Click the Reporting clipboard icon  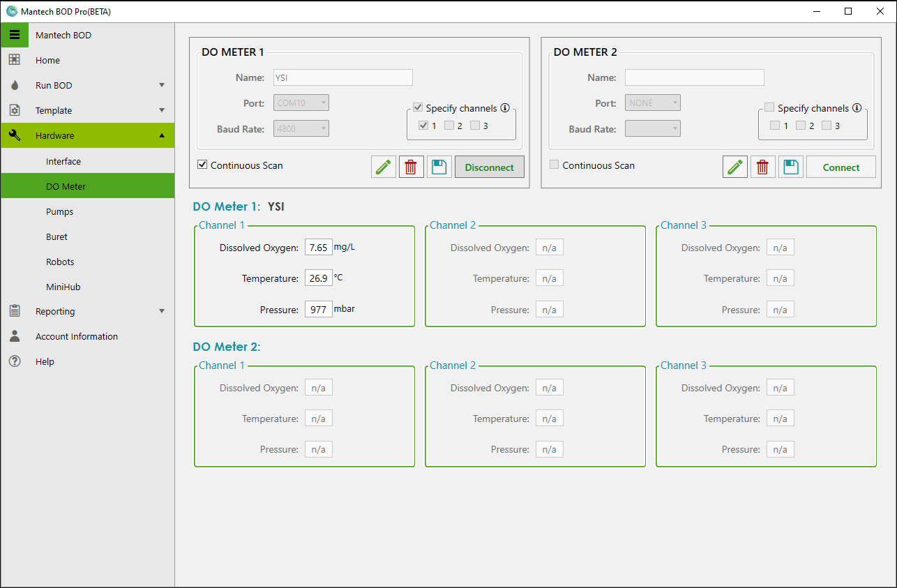tap(15, 311)
